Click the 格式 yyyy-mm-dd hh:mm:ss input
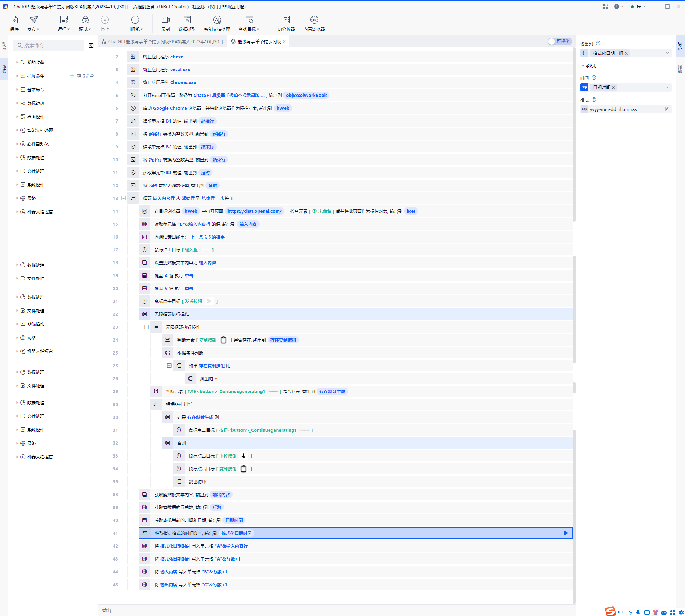Screen dimensions: 685x616 (626, 109)
